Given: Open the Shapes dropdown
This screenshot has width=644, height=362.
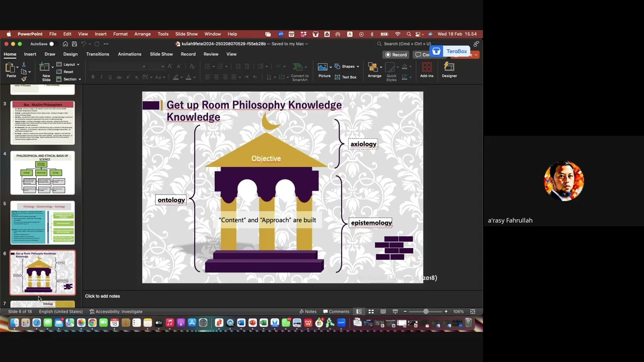Looking at the screenshot, I should point(347,66).
